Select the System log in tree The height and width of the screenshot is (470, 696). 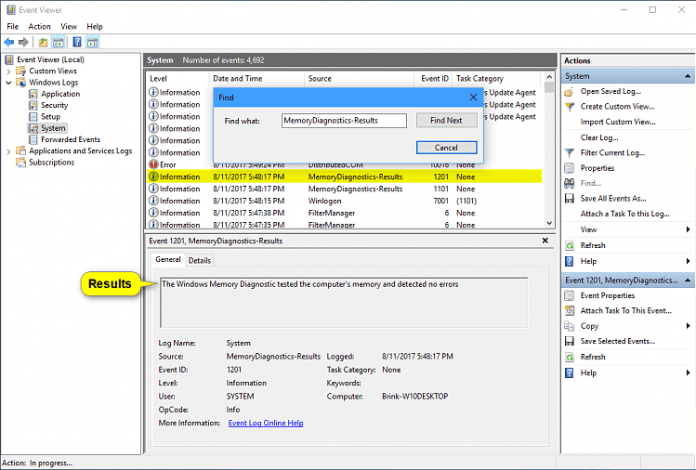[53, 128]
